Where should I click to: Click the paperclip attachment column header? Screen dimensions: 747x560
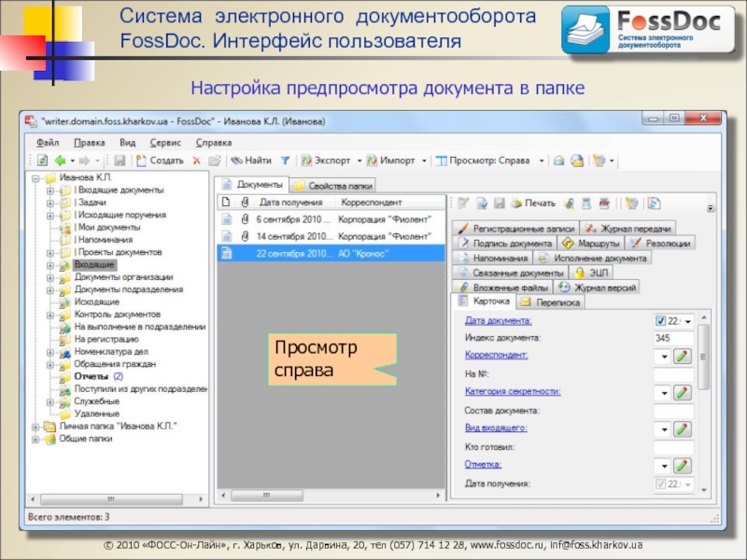pos(245,202)
